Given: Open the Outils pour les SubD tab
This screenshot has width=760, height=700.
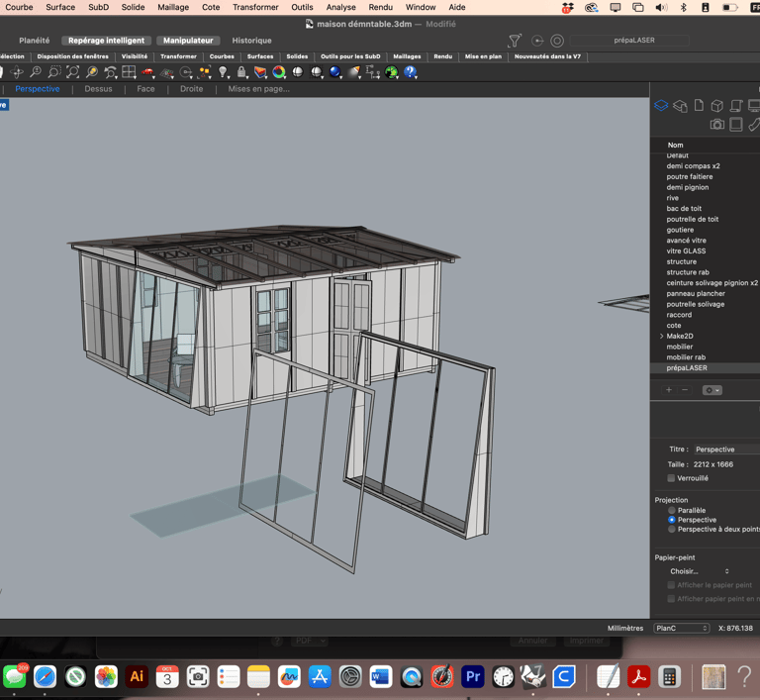Looking at the screenshot, I should tap(350, 56).
